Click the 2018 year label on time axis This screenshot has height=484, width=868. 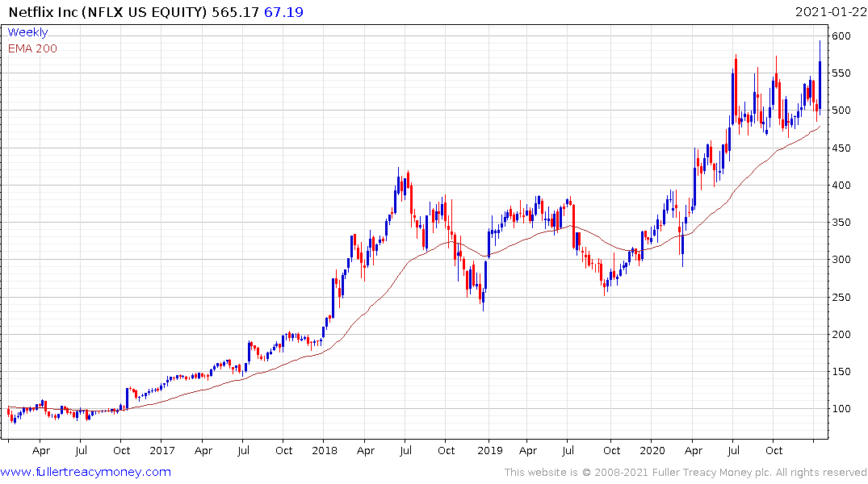tap(325, 450)
